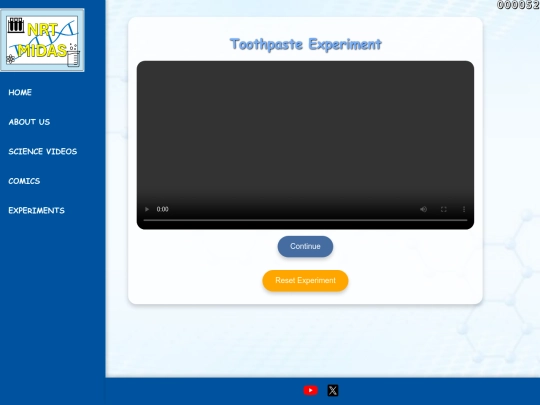Click the 0:00 video time display
540x405 pixels.
point(163,209)
